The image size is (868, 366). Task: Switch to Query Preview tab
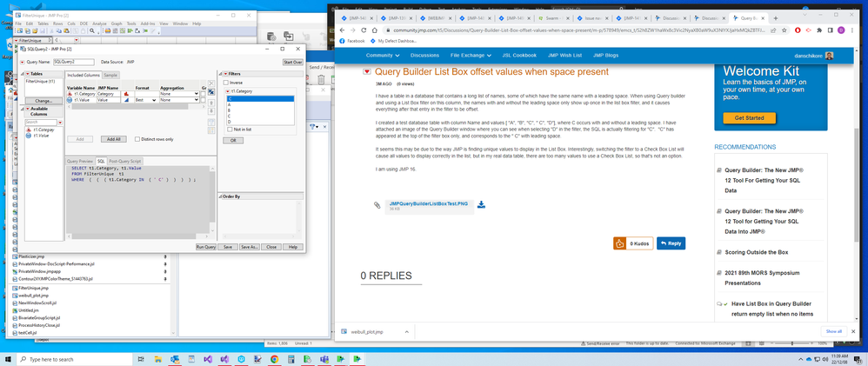pos(80,161)
